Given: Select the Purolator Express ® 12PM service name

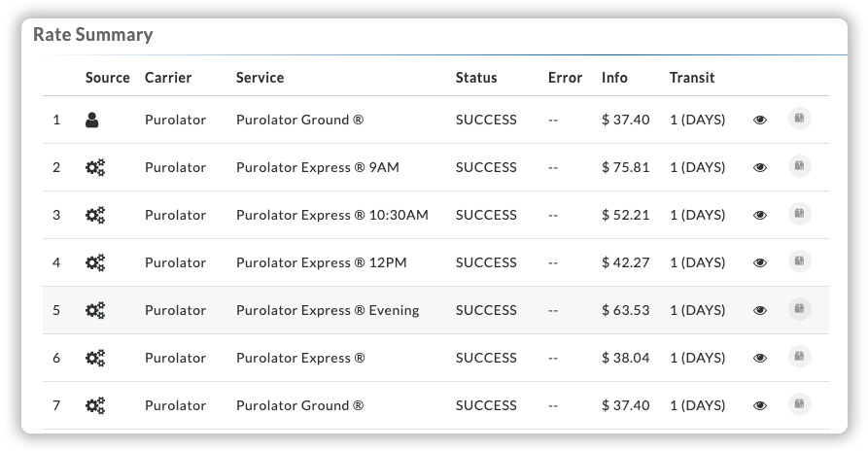Looking at the screenshot, I should tap(321, 262).
